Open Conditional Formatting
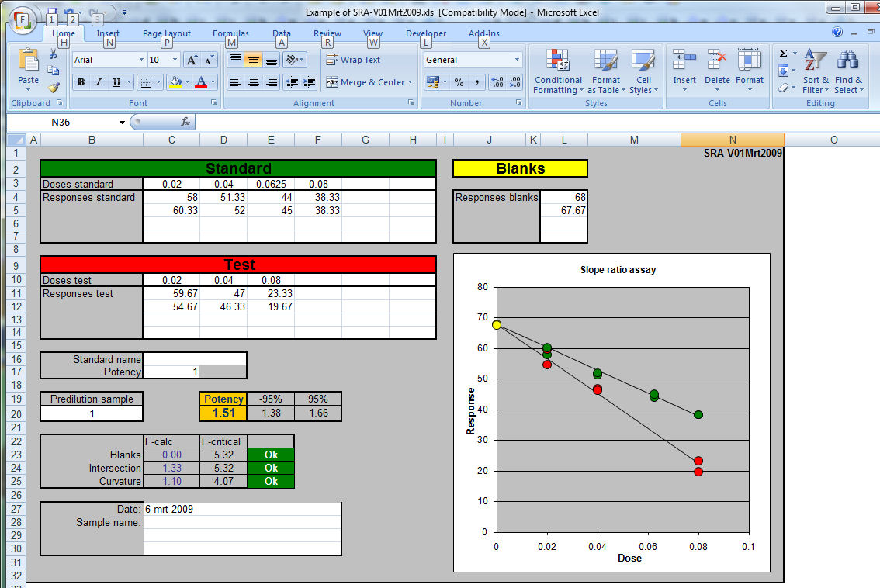The width and height of the screenshot is (880, 588). click(x=558, y=71)
